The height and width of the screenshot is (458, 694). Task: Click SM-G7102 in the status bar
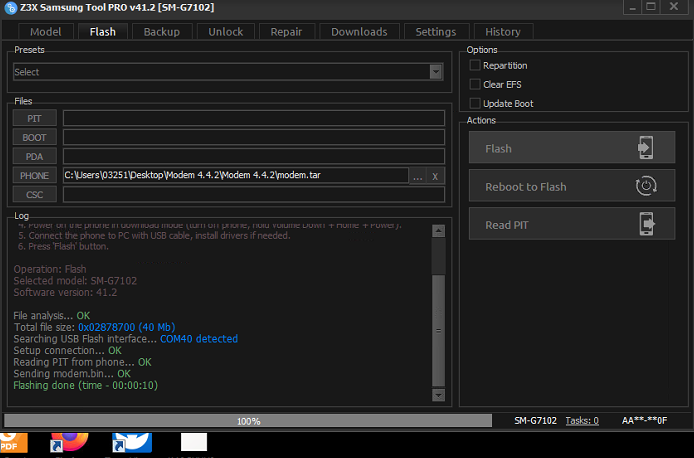tap(535, 420)
